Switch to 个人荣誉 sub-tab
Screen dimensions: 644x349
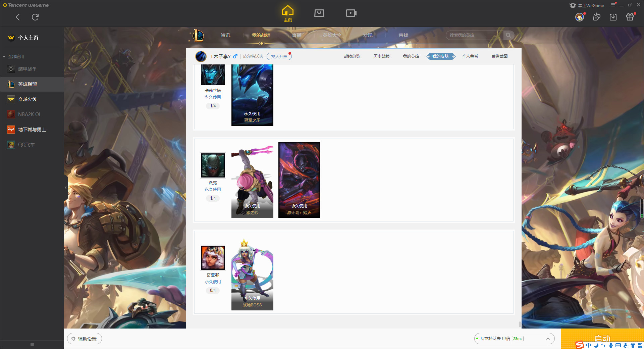[470, 56]
